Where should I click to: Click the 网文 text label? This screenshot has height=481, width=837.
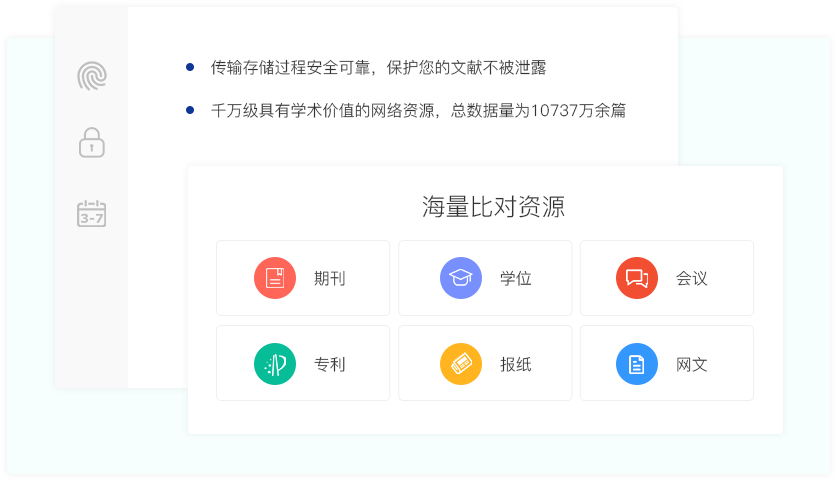click(x=691, y=365)
